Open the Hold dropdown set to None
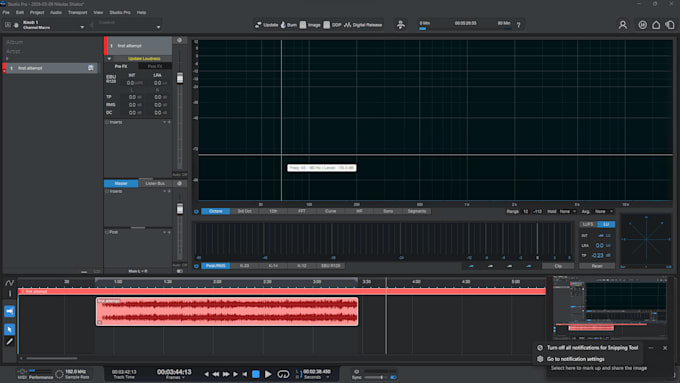The width and height of the screenshot is (680, 383). (567, 211)
